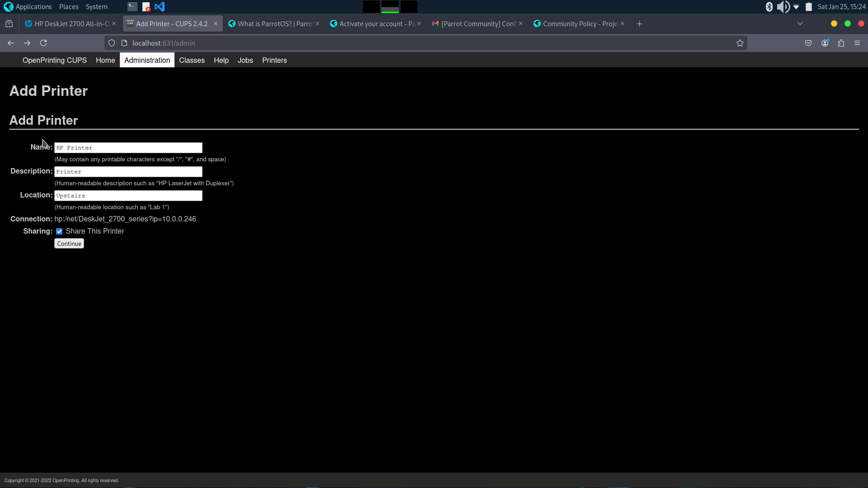Click the Name field with HP Printer
Image resolution: width=868 pixels, height=488 pixels.
tap(128, 148)
